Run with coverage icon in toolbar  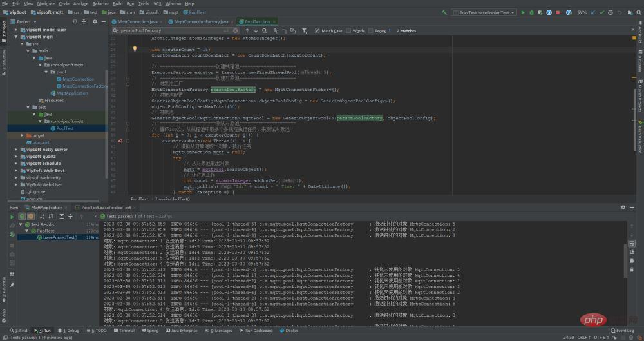pyautogui.click(x=540, y=12)
